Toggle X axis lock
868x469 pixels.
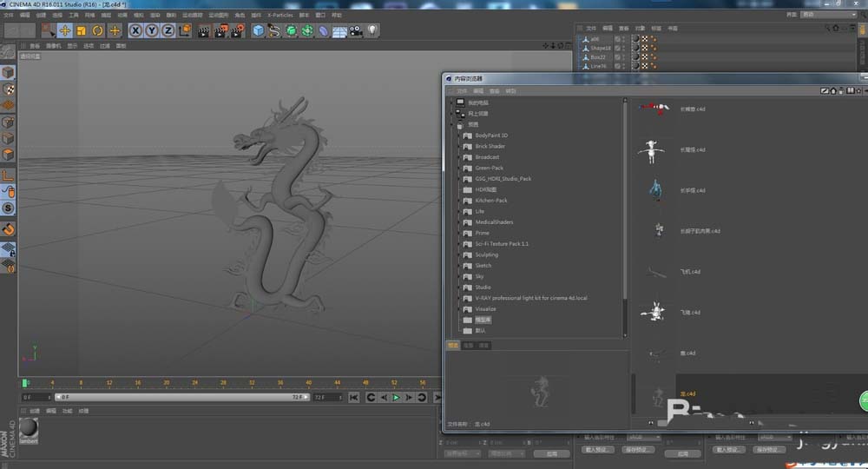(x=135, y=30)
